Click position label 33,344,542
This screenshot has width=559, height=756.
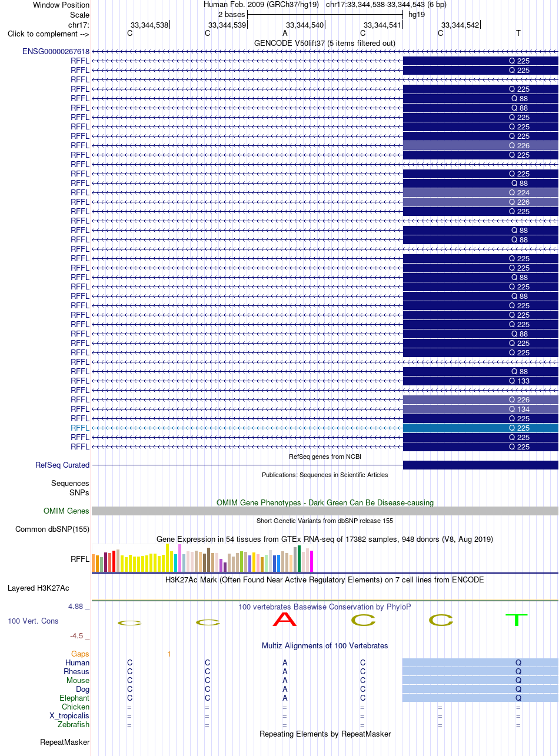(x=460, y=25)
